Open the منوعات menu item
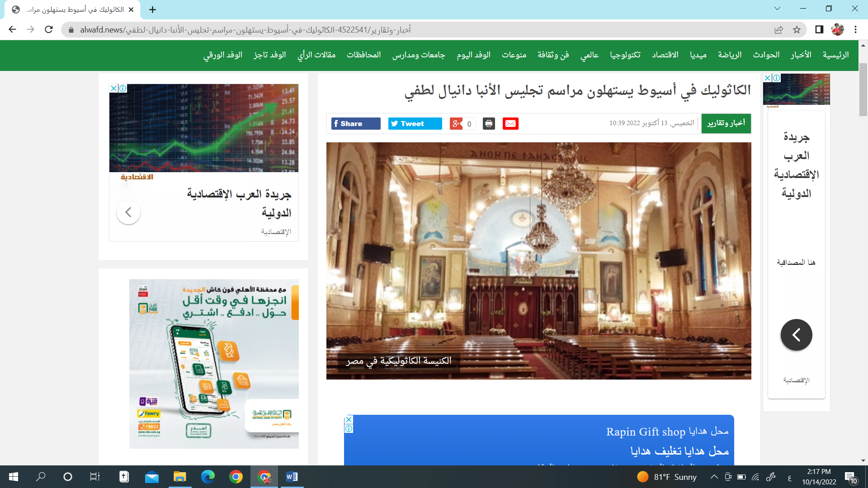868x488 pixels. tap(514, 55)
